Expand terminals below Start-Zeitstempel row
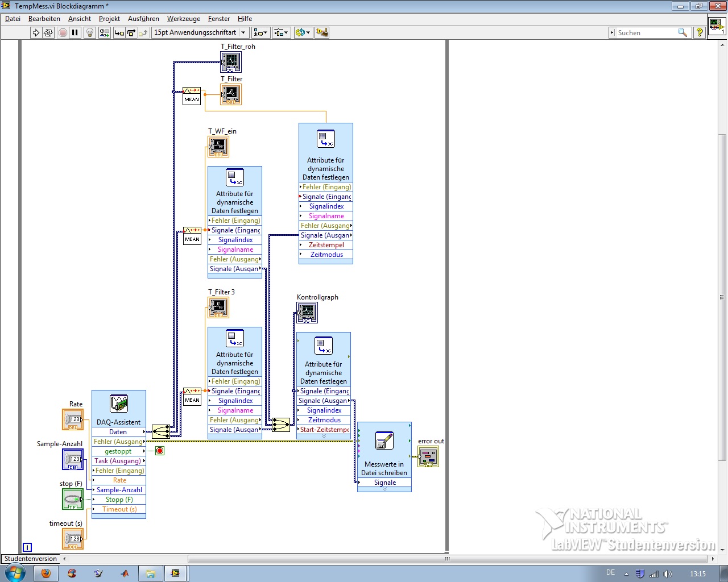Viewport: 728px width, 582px height. [324, 436]
